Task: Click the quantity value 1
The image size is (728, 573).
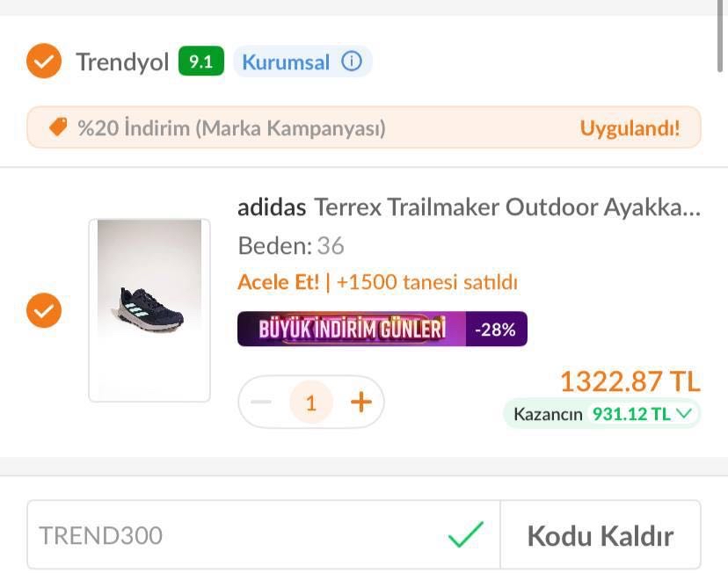Action: pyautogui.click(x=310, y=403)
